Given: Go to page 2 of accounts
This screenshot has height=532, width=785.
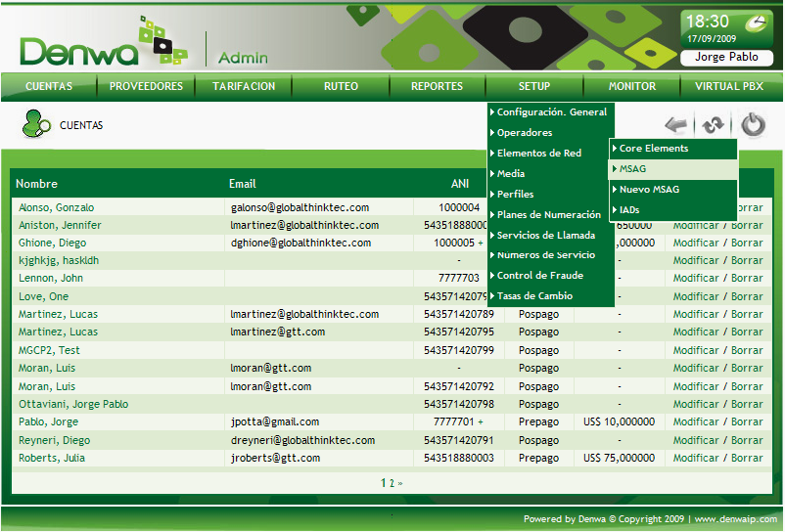Looking at the screenshot, I should tap(391, 483).
